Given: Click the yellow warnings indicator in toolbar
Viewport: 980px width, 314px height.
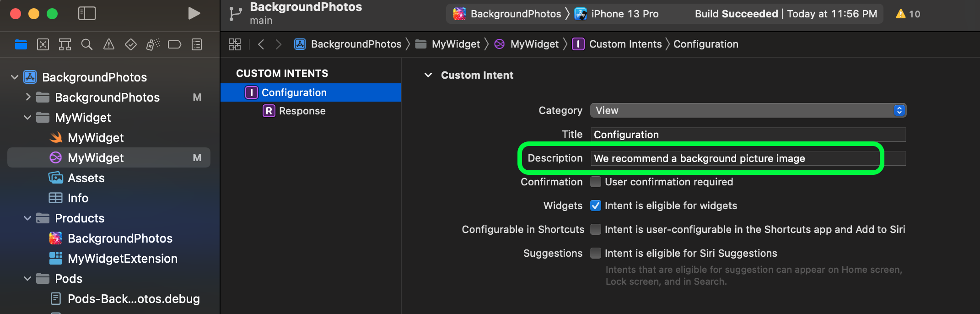Looking at the screenshot, I should point(908,14).
